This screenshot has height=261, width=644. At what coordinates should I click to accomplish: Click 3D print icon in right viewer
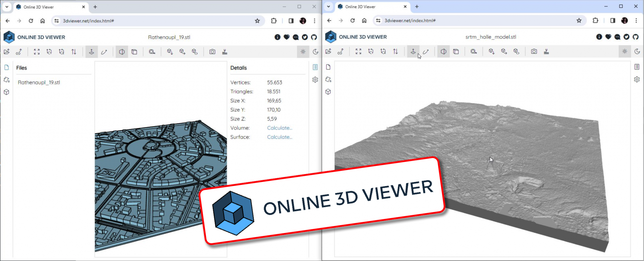pyautogui.click(x=547, y=51)
